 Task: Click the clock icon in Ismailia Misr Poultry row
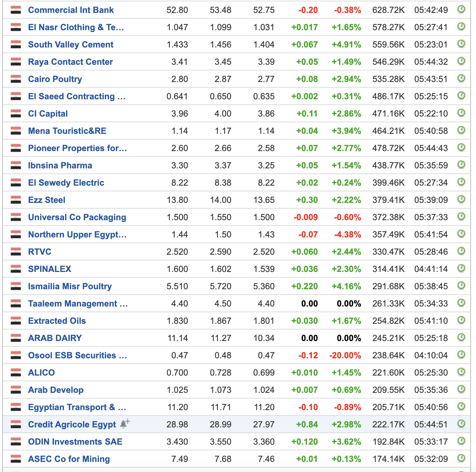point(461,286)
